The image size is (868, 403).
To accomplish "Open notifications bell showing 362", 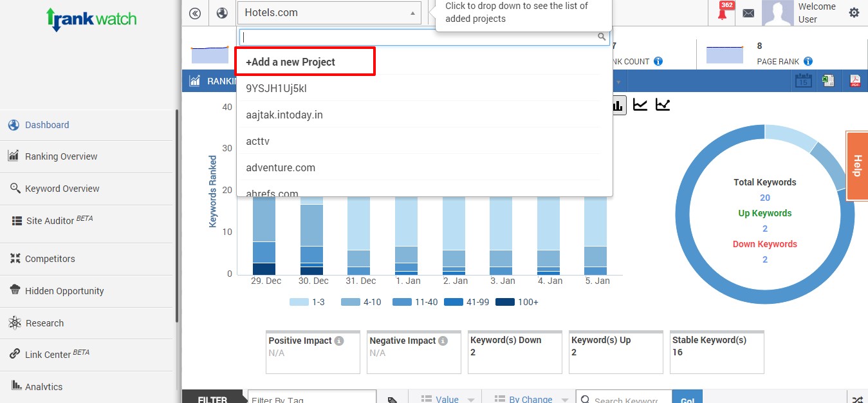I will [x=724, y=12].
